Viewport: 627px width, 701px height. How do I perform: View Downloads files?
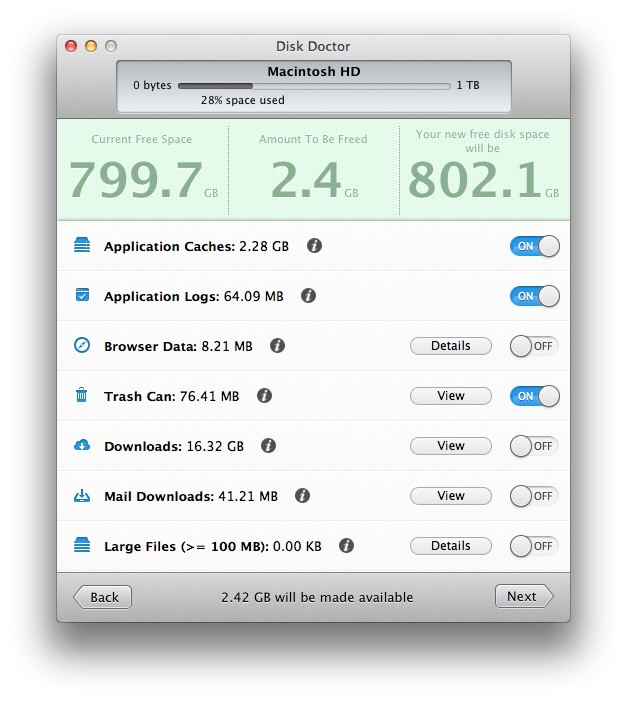[x=450, y=446]
